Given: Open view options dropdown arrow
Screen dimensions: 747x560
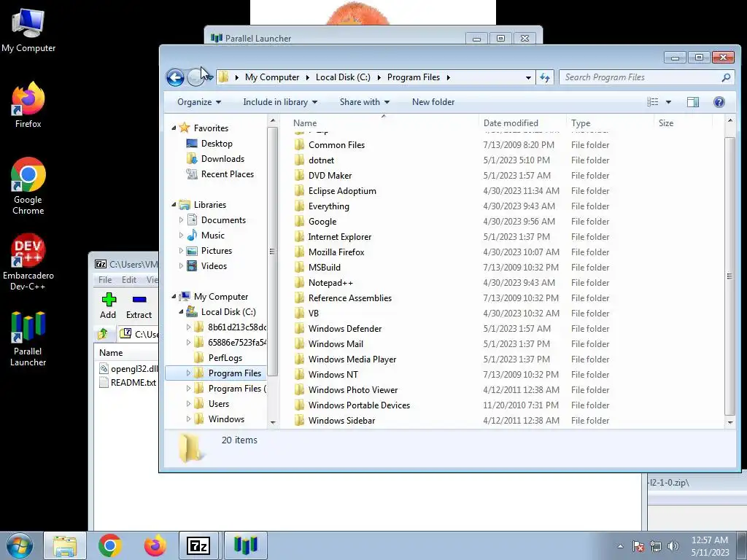Looking at the screenshot, I should (668, 102).
